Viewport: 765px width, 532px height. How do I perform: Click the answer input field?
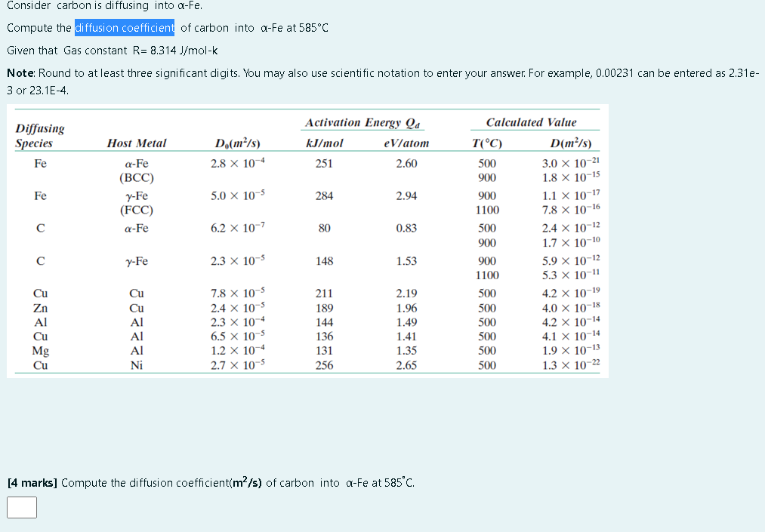[22, 507]
